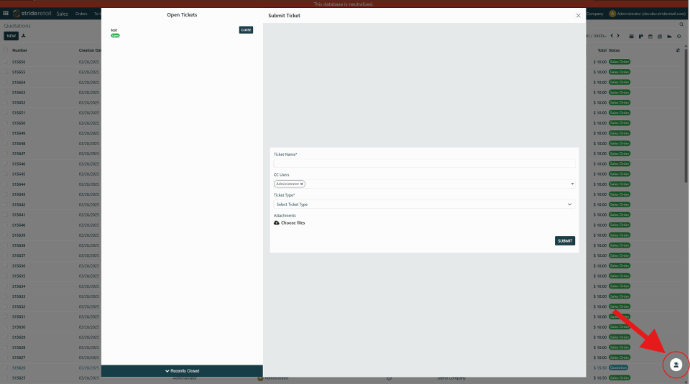Open the Sales menu in the navbar
The image size is (690, 384).
[x=62, y=14]
